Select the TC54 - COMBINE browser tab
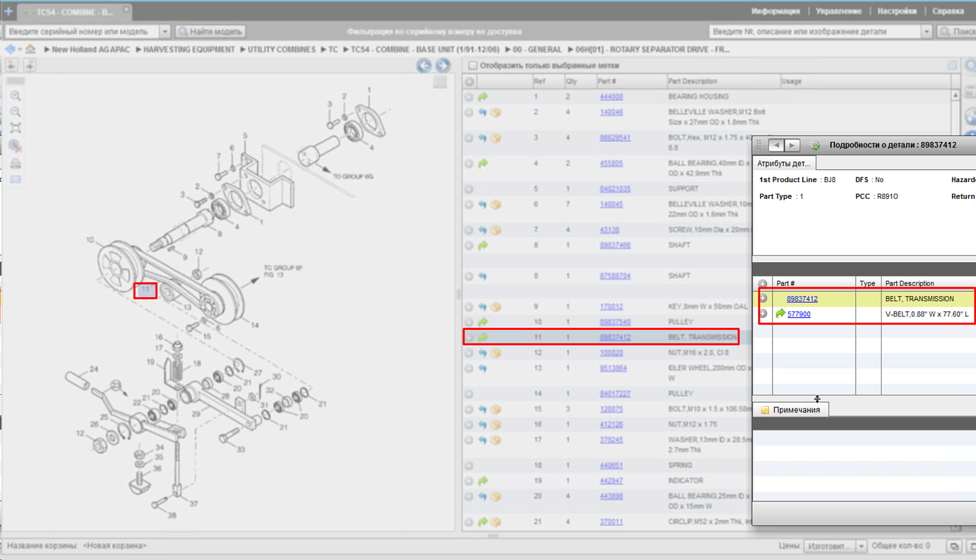Viewport: 976px width, 560px height. click(73, 12)
